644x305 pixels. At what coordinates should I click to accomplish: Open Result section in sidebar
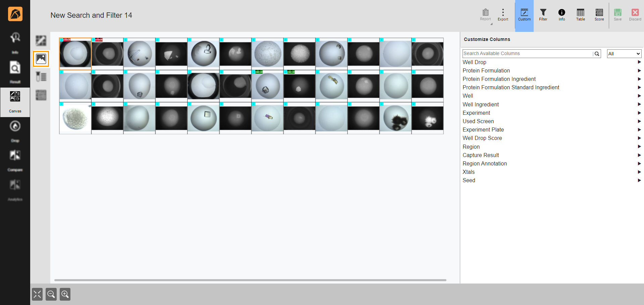[x=15, y=72]
